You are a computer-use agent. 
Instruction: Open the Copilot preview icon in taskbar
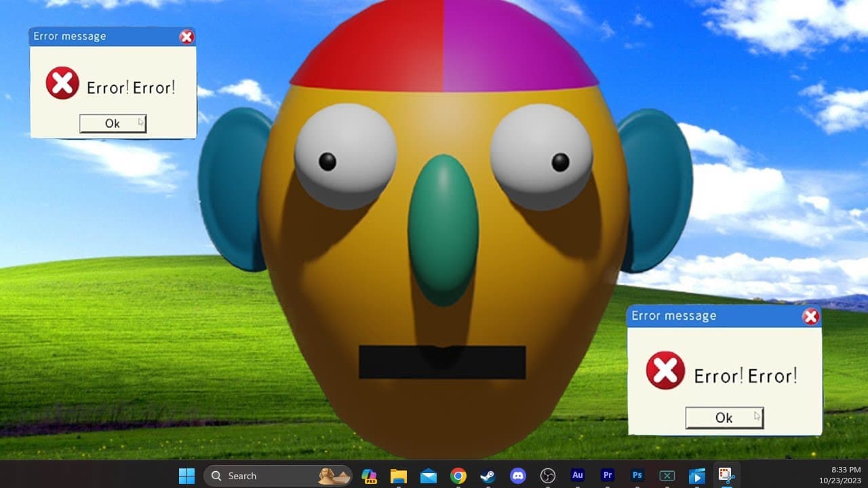[x=369, y=476]
